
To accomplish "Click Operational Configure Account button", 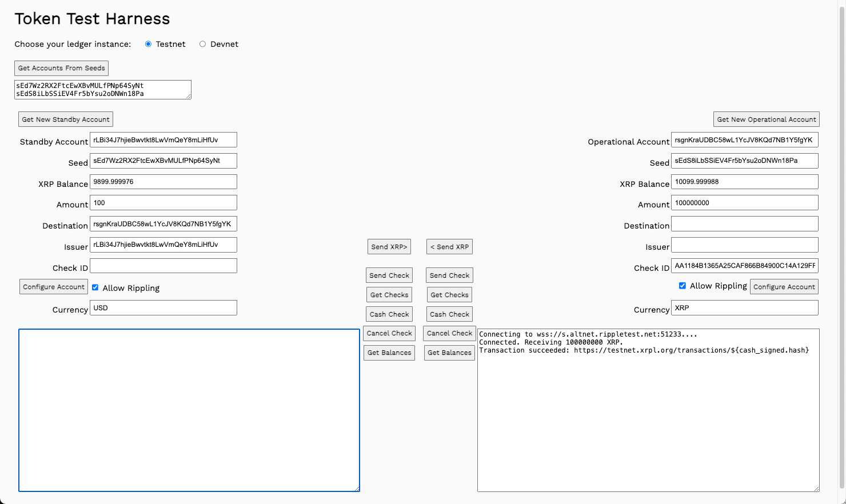I will click(784, 287).
